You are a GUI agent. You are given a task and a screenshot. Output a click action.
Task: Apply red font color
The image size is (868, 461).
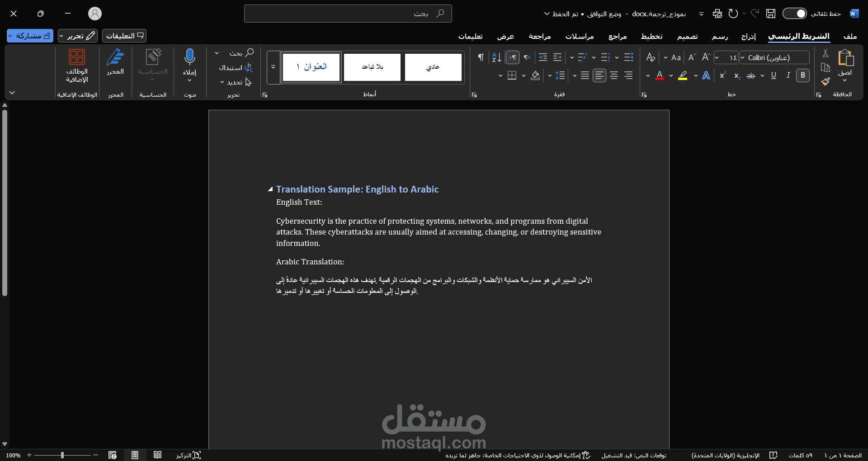pos(660,75)
